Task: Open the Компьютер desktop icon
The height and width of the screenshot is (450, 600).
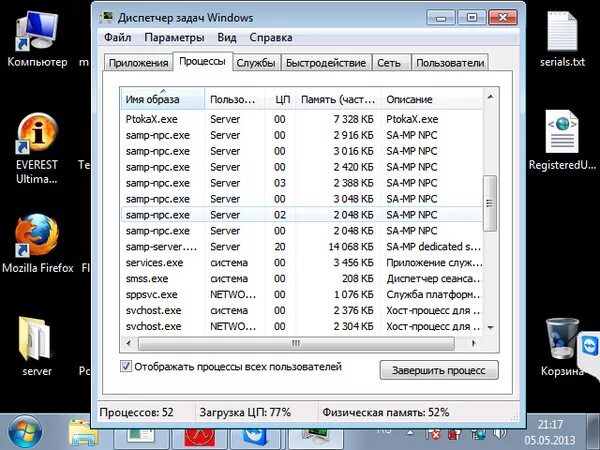Action: point(37,38)
